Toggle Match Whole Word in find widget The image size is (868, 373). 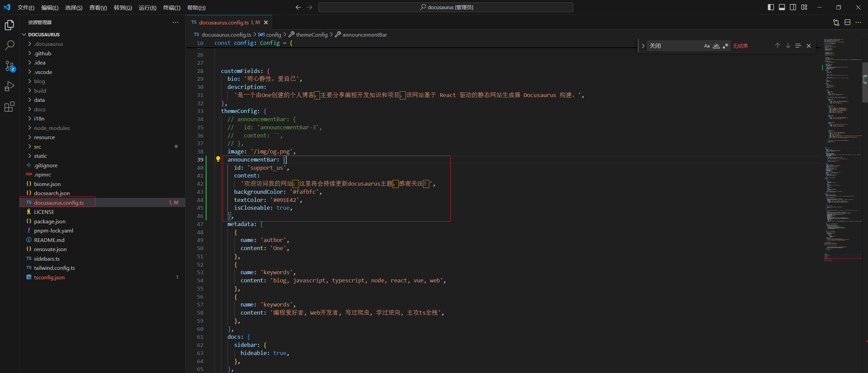coord(716,46)
